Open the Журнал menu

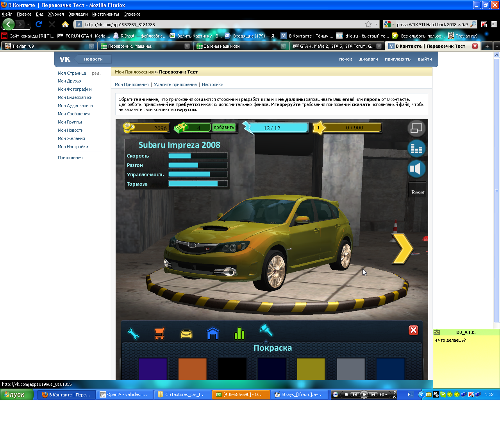click(56, 14)
